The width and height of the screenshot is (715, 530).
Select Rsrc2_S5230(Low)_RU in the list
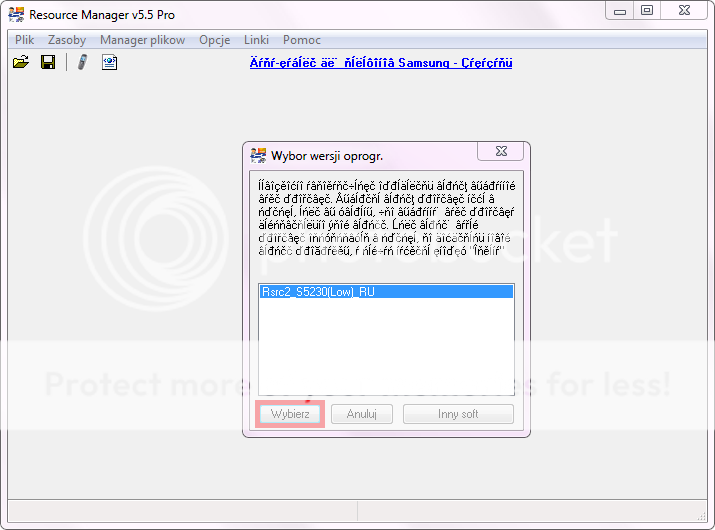pos(385,292)
